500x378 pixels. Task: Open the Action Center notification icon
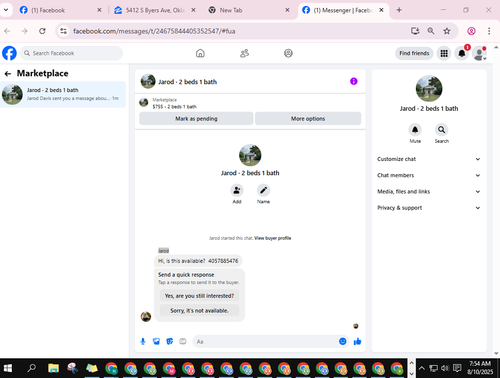pos(457,368)
